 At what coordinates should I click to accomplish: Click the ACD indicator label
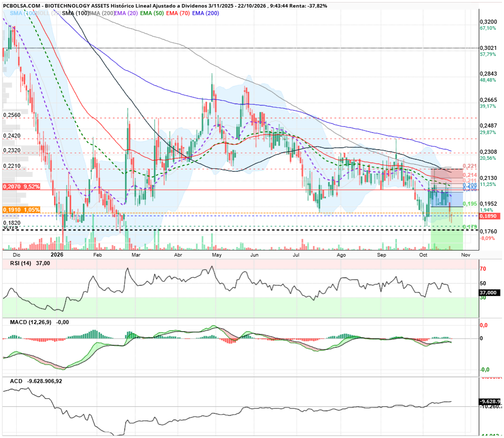pyautogui.click(x=16, y=382)
